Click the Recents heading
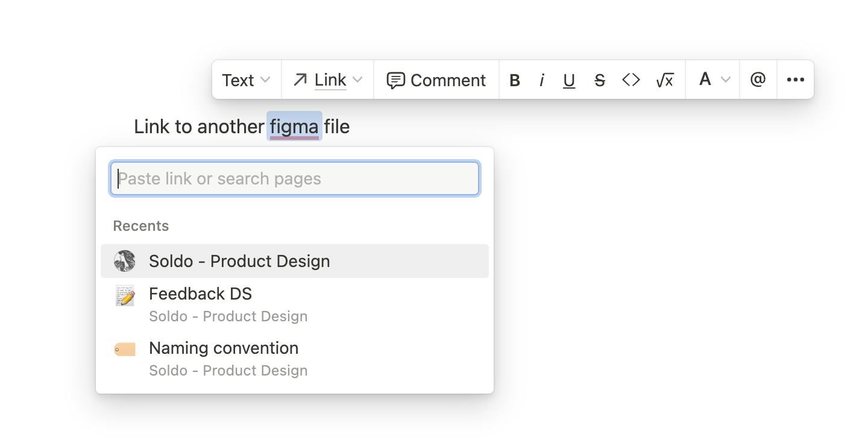868x440 pixels. pos(141,226)
